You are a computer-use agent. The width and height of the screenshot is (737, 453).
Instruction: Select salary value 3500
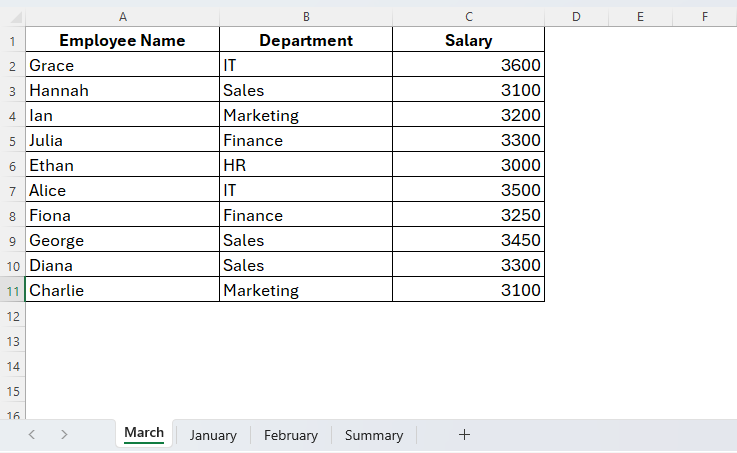click(x=469, y=190)
